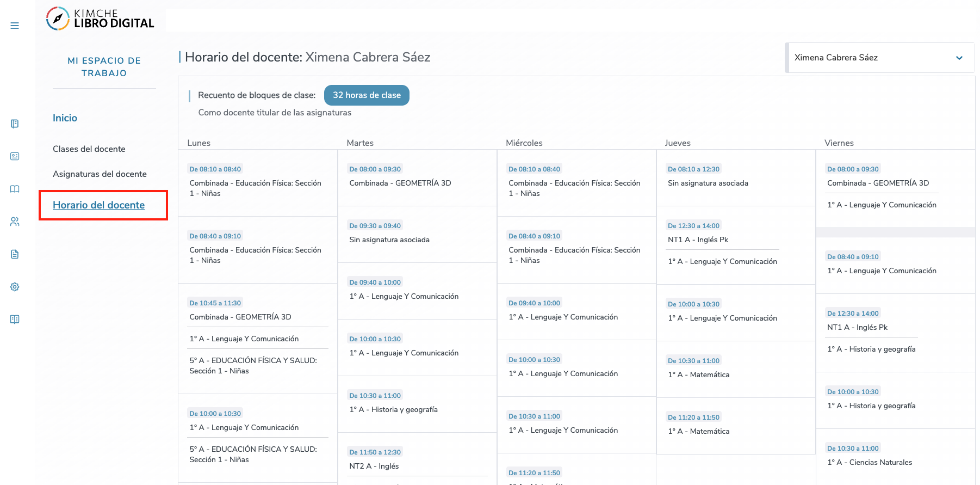The image size is (980, 485).
Task: Select Miércoles block De 09:40 a 10:00
Action: pyautogui.click(x=535, y=303)
